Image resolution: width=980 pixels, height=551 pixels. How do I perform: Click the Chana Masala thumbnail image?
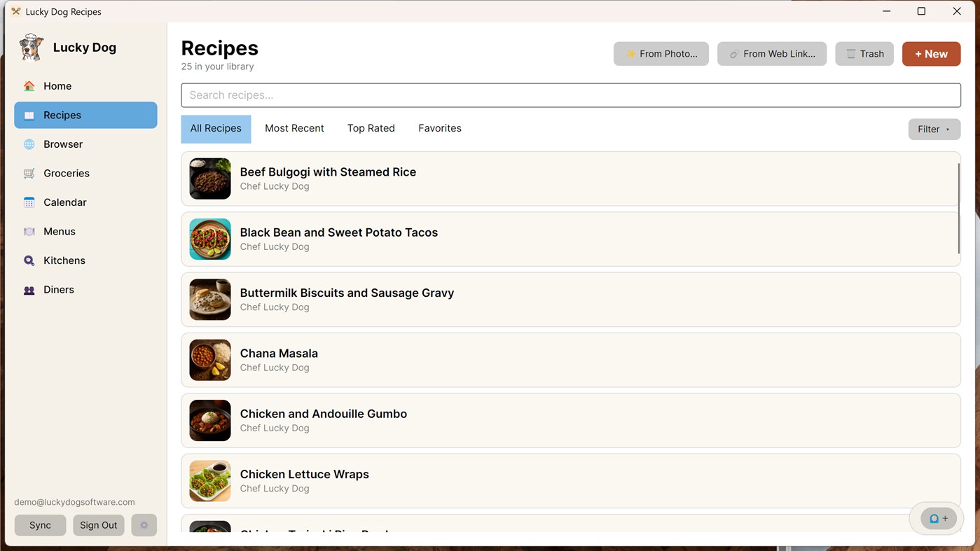point(210,360)
